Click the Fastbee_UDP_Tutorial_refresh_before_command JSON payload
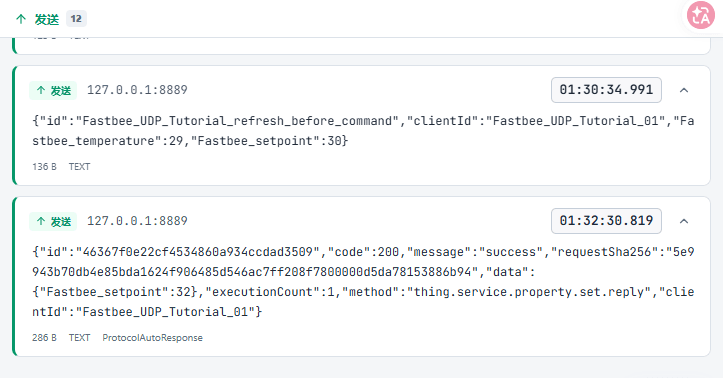Screen dimensions: 723x378 pyautogui.click(x=363, y=131)
